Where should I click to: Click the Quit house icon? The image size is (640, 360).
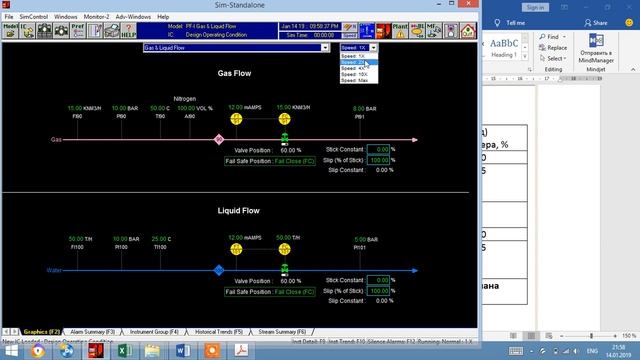click(468, 31)
